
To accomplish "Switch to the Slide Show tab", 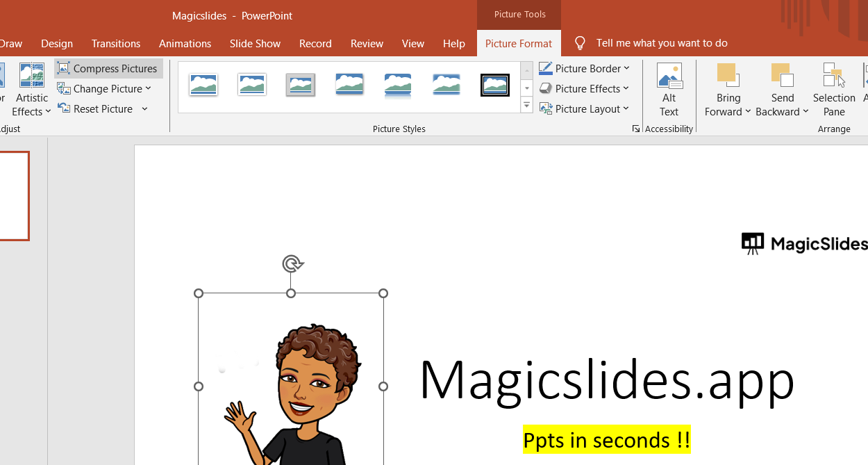I will pos(256,43).
